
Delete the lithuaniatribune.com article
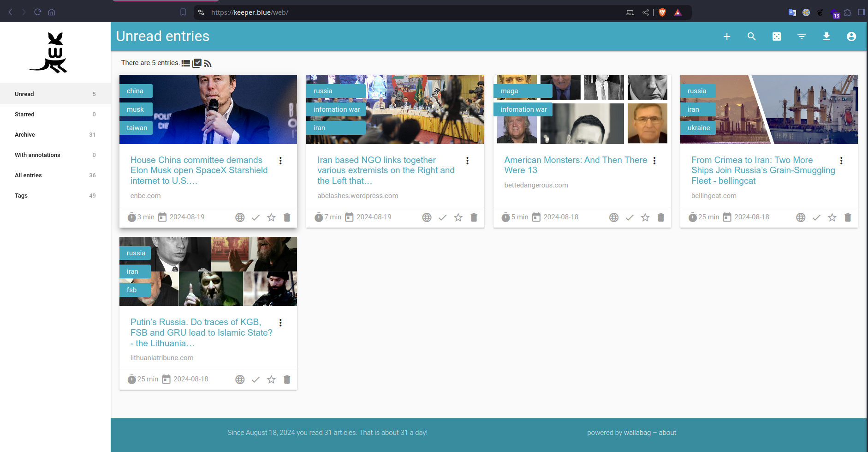287,380
